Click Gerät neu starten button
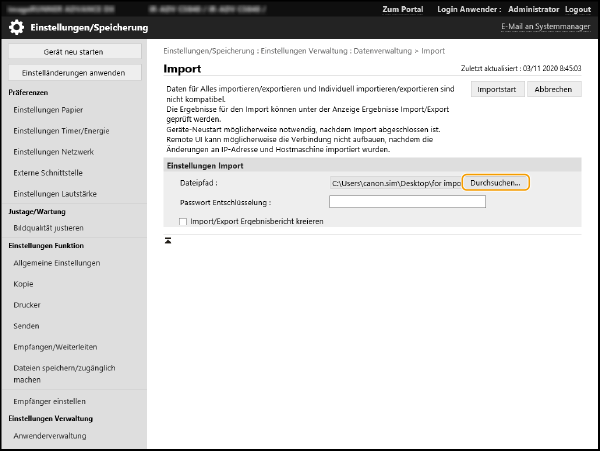Image resolution: width=600 pixels, height=451 pixels. (75, 51)
